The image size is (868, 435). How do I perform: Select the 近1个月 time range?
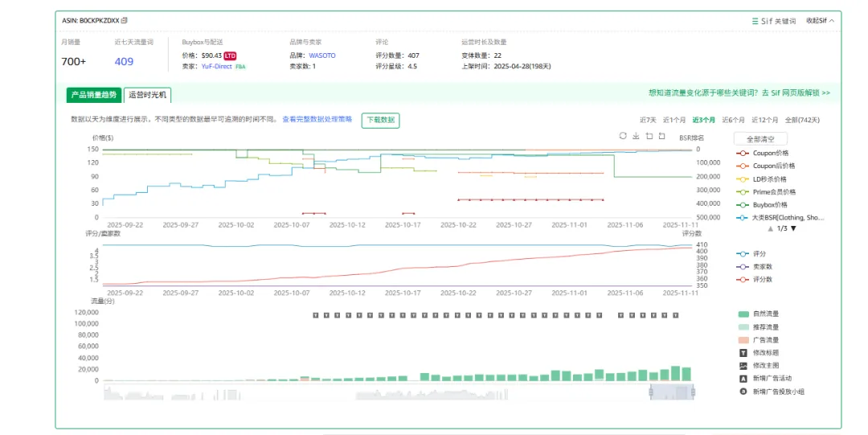coord(674,120)
